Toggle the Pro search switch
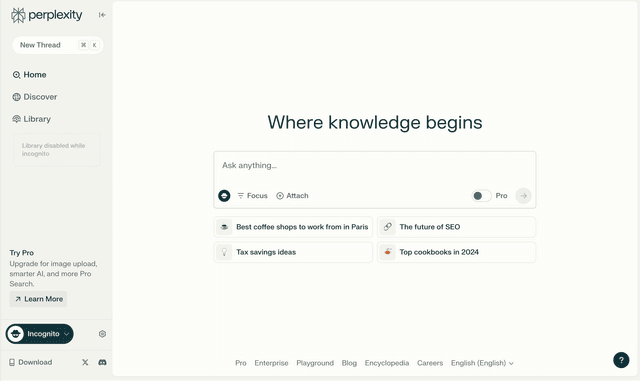This screenshot has width=640, height=381. pyautogui.click(x=481, y=196)
